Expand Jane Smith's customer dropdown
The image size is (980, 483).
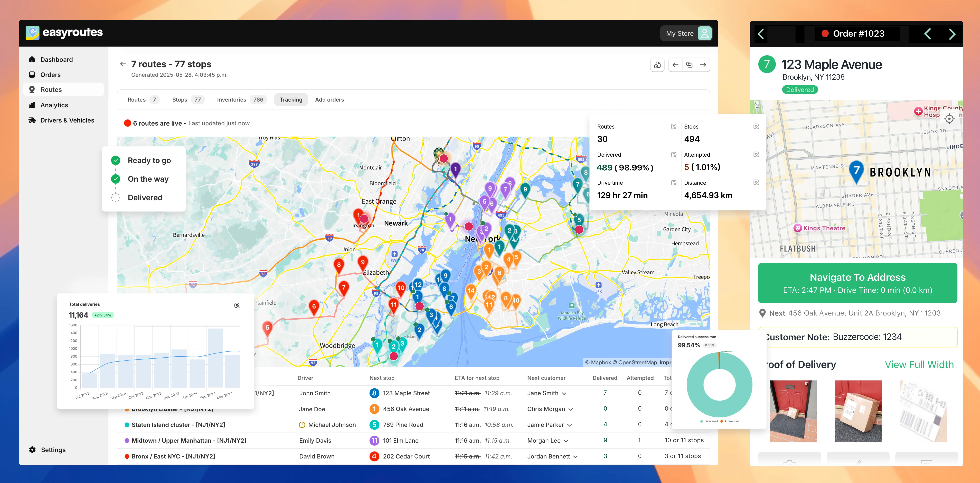pyautogui.click(x=564, y=393)
